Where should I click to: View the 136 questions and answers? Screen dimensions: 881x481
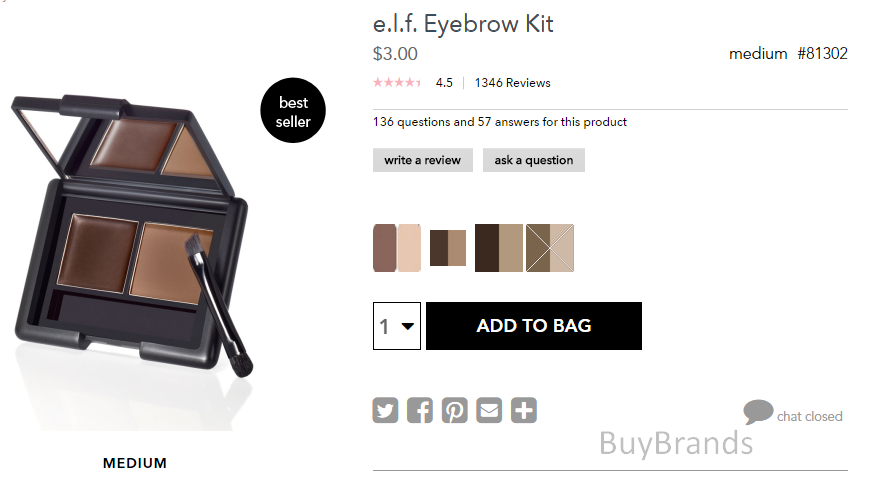(499, 122)
